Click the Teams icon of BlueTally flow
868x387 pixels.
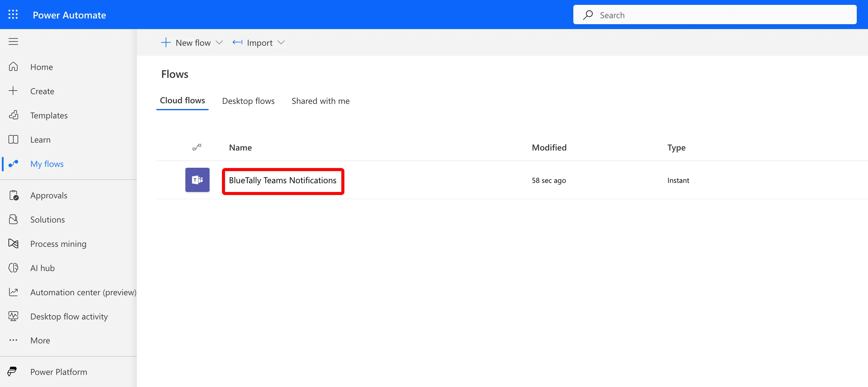(197, 180)
